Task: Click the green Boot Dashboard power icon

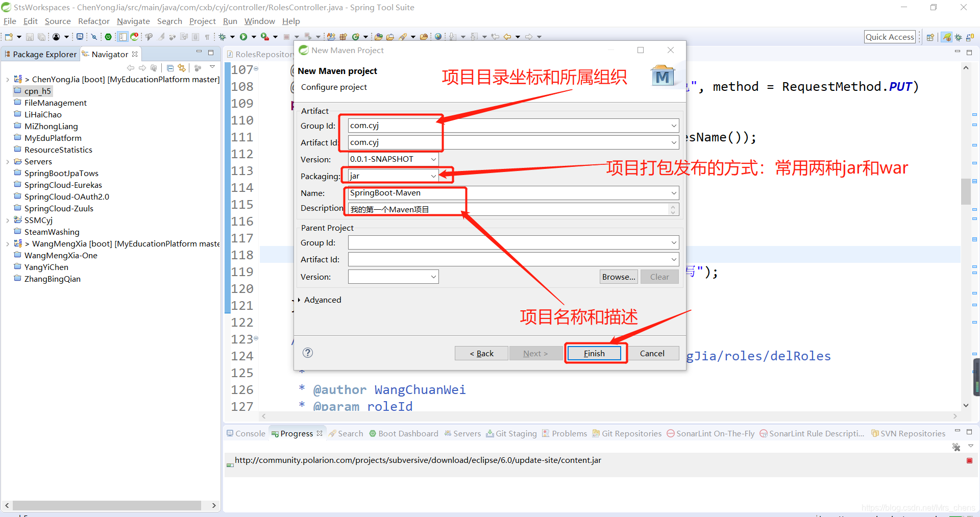Action: coord(108,37)
